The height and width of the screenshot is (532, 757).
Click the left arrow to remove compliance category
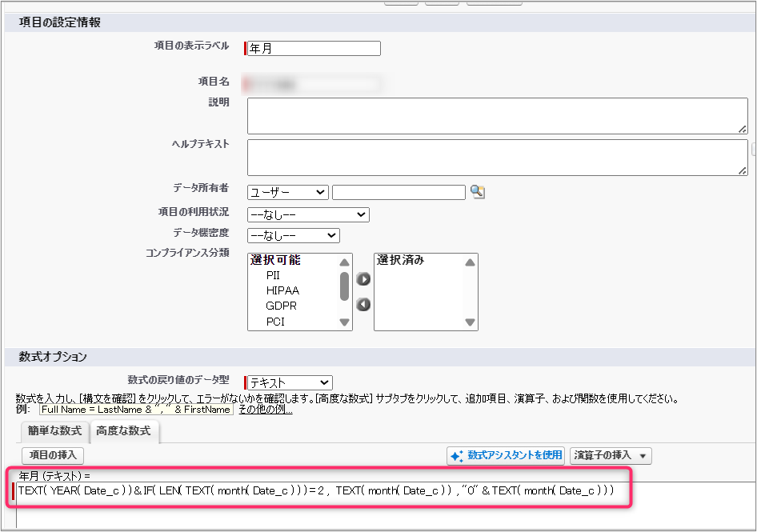pos(363,304)
